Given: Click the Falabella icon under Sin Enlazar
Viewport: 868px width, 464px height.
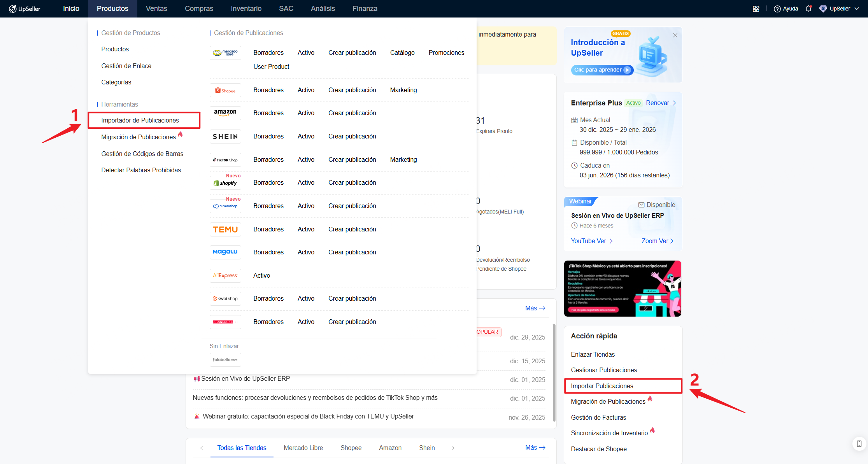Looking at the screenshot, I should click(225, 359).
